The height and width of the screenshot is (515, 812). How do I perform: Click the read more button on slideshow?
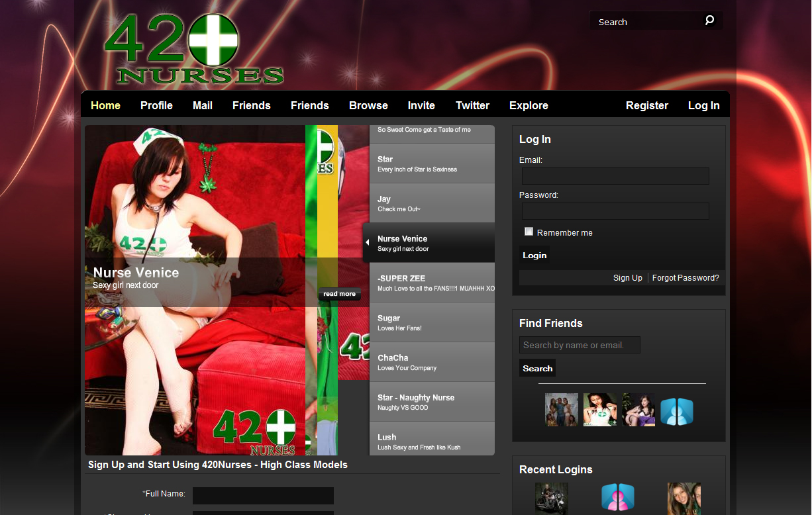339,294
